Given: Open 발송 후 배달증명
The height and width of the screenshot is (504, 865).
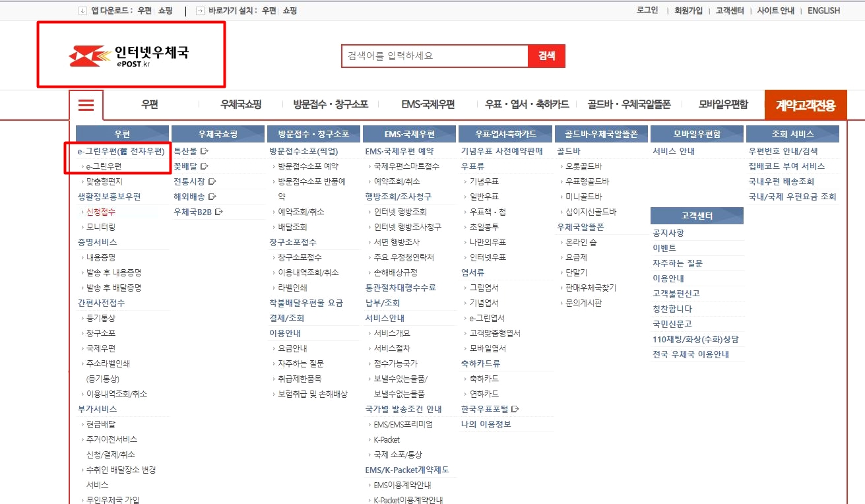Looking at the screenshot, I should click(113, 288).
